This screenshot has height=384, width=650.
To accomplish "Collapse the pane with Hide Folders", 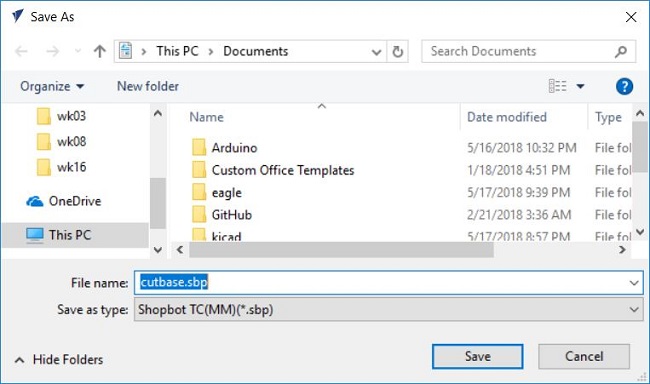I will (59, 360).
